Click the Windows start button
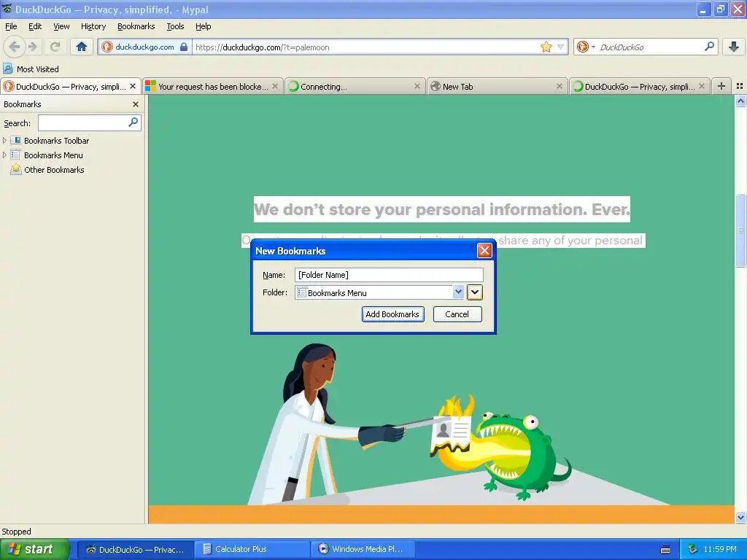Image resolution: width=747 pixels, height=560 pixels. coord(34,549)
